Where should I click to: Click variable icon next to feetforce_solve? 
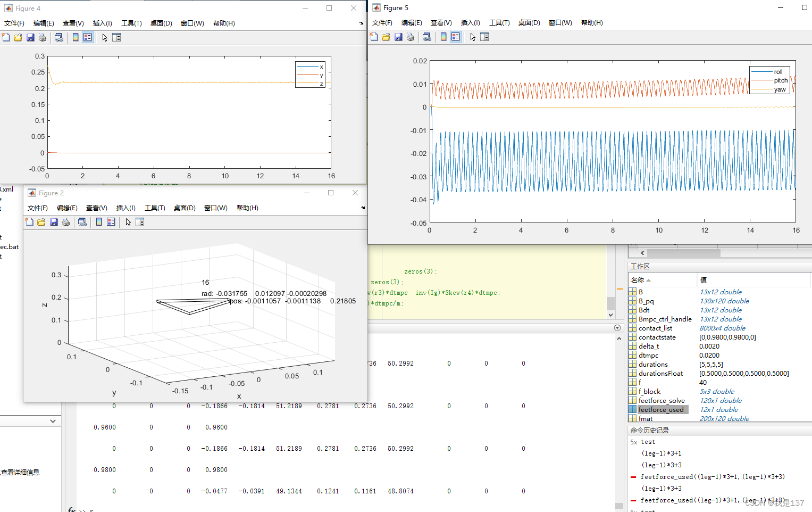(633, 400)
